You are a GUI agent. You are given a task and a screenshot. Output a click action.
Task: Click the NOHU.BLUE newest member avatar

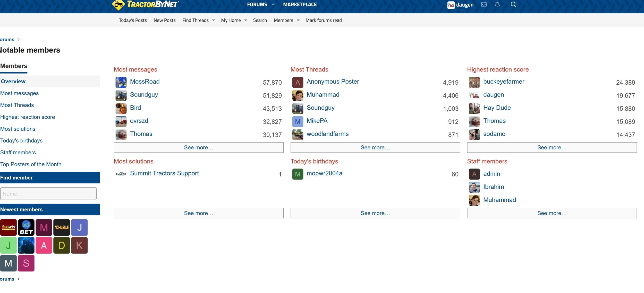tap(62, 227)
